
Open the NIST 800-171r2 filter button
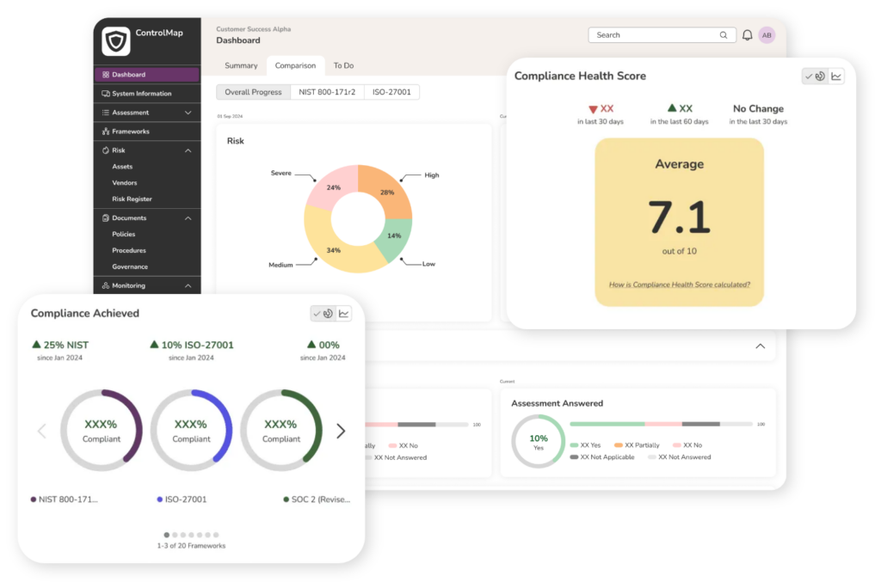click(327, 92)
